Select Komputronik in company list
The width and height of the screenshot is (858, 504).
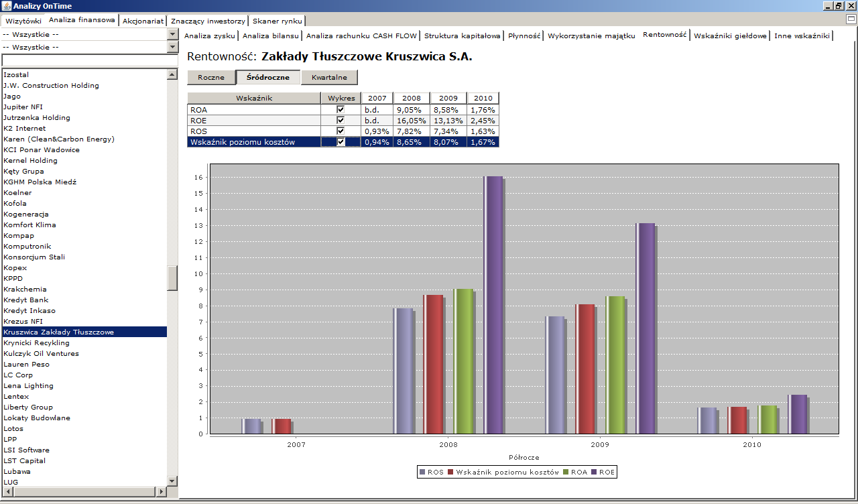click(84, 246)
